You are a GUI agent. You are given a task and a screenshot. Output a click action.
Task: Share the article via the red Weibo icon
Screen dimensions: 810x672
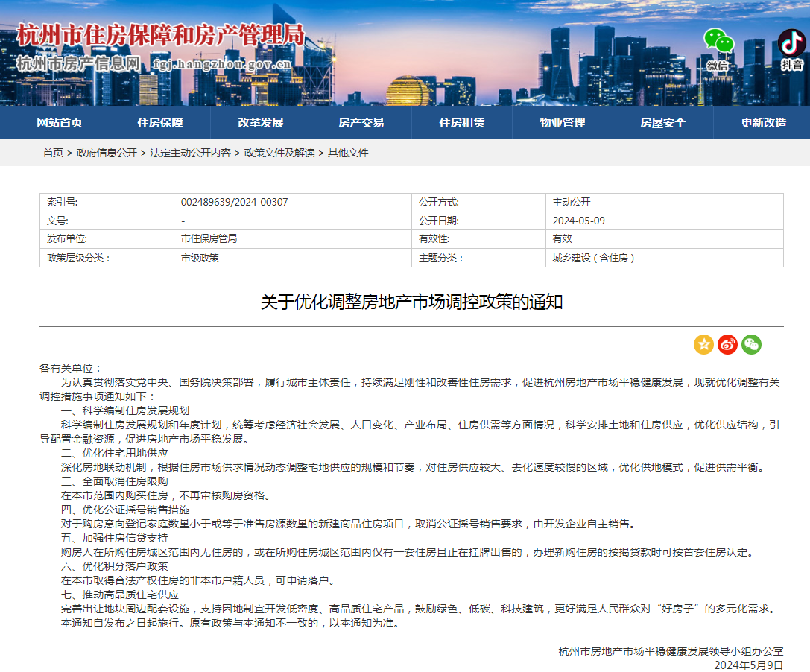727,344
